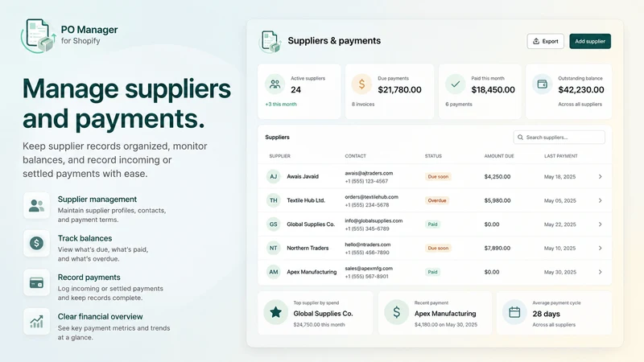Click the AM avatar for Apex Manufacturing
This screenshot has width=644, height=362.
[x=273, y=272]
